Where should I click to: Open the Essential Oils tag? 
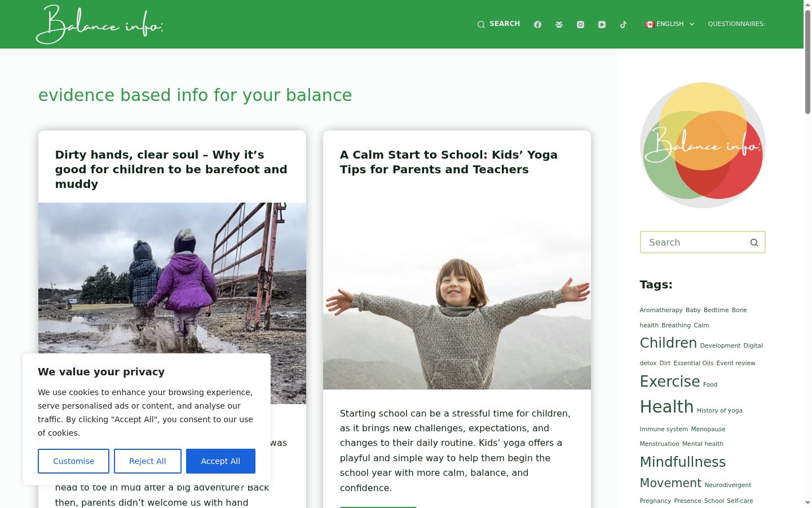point(693,363)
